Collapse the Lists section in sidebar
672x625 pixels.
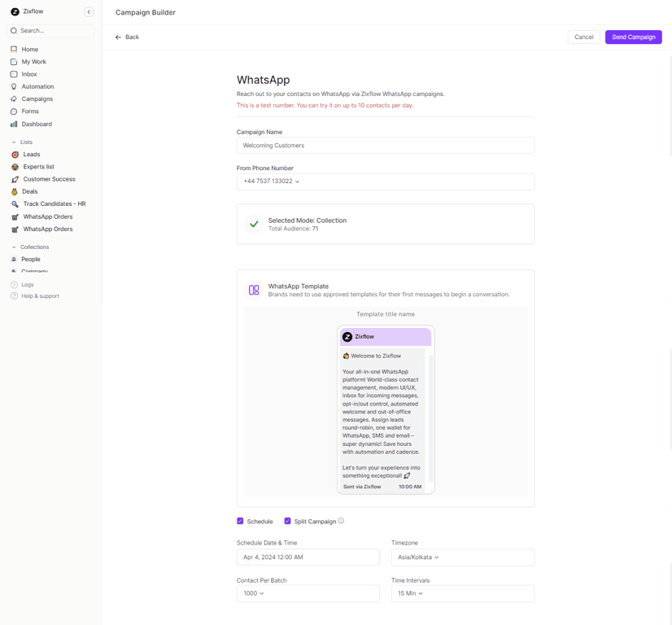point(14,142)
